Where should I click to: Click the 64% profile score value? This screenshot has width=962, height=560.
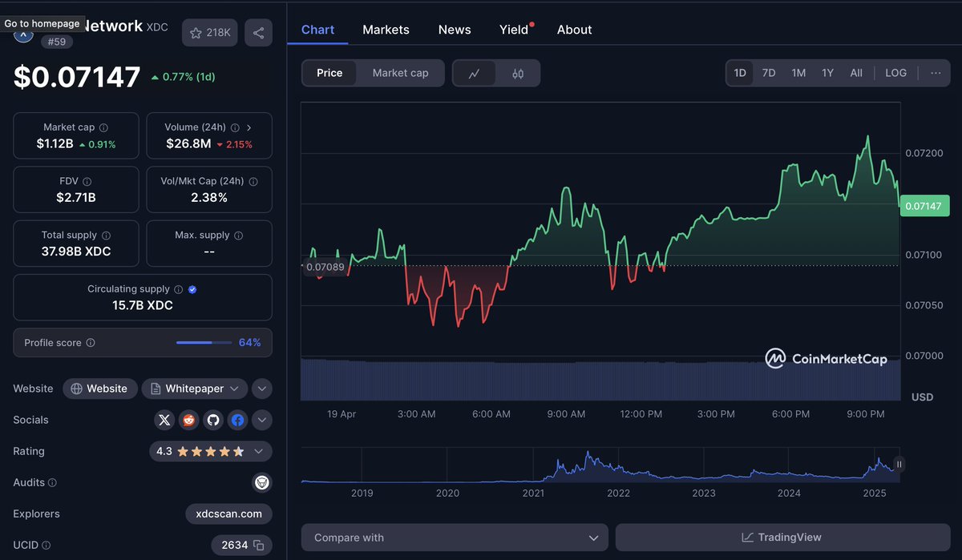250,343
